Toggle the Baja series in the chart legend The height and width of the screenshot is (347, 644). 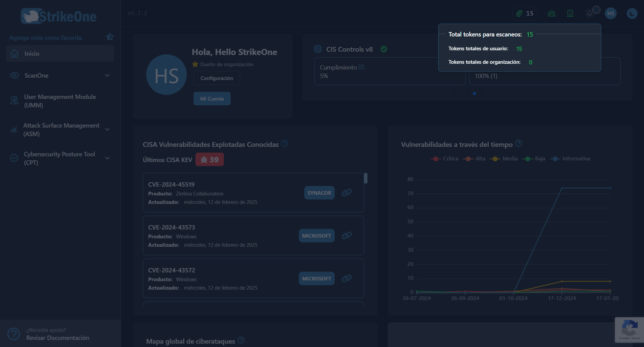coord(534,159)
